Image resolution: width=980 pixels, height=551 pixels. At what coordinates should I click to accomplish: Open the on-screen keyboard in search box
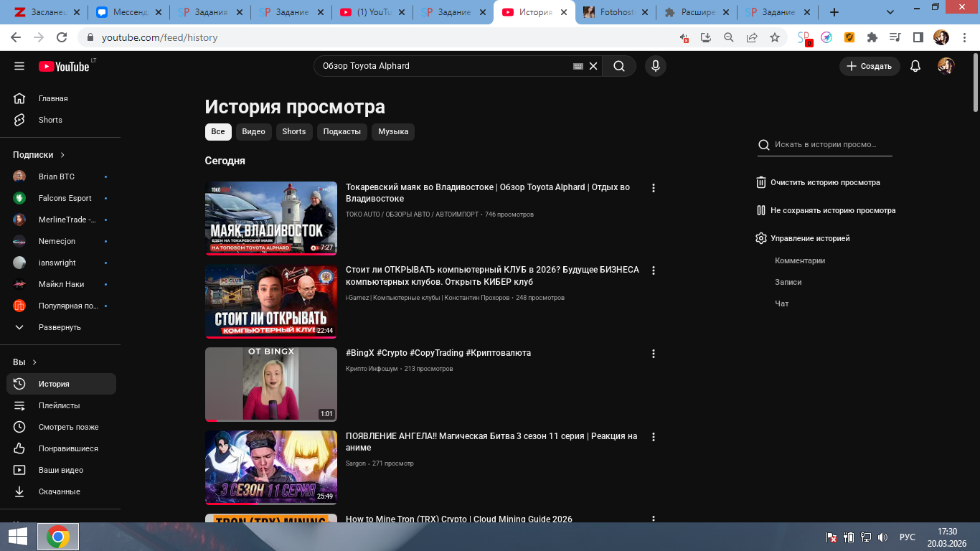pyautogui.click(x=578, y=66)
